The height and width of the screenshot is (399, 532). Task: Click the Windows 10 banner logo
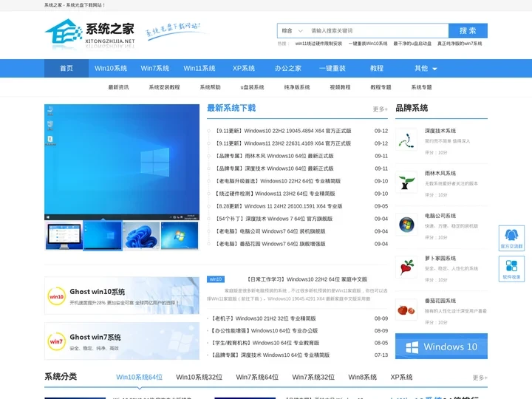click(441, 346)
